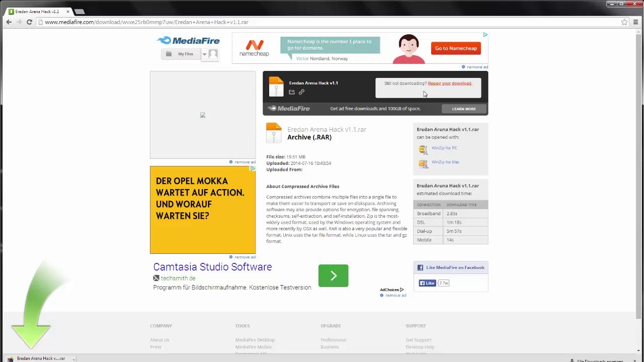Click the AdChoices icon on Namecheap banner
644x362 pixels.
pyautogui.click(x=485, y=35)
